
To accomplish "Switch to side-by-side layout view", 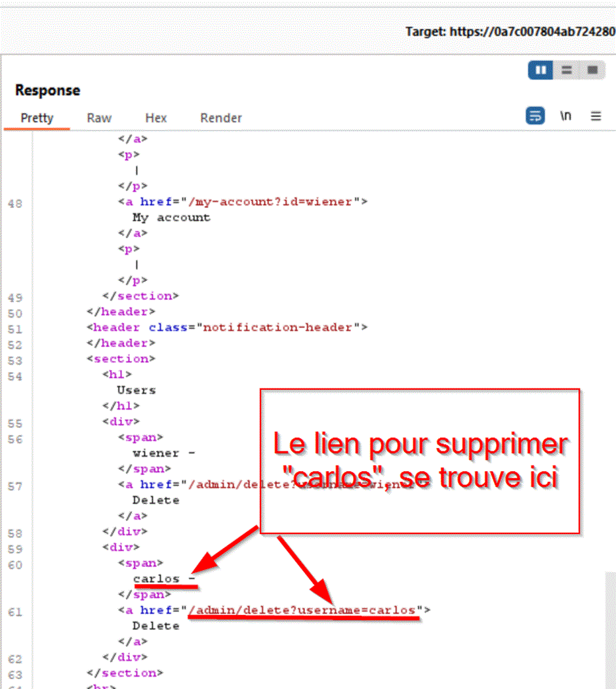I will point(541,70).
